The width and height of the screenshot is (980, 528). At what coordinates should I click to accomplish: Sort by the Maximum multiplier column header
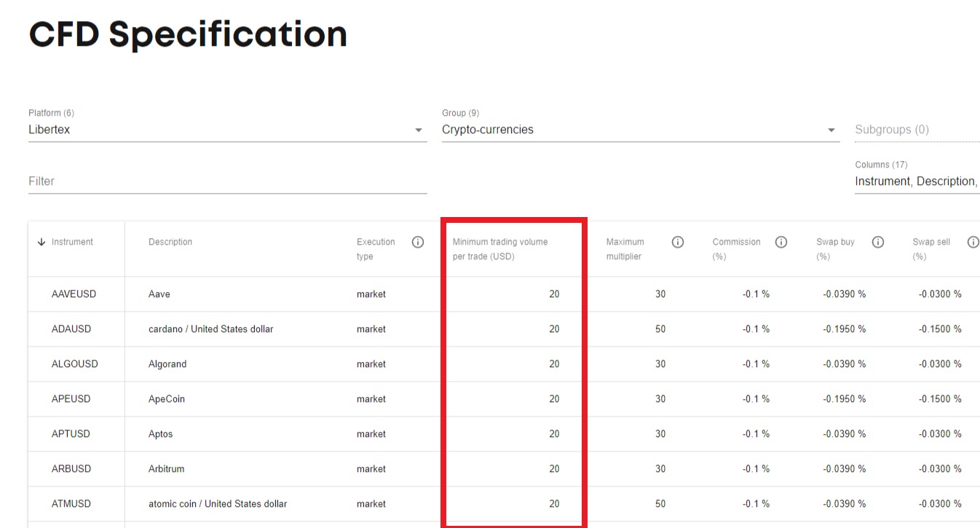(x=625, y=249)
